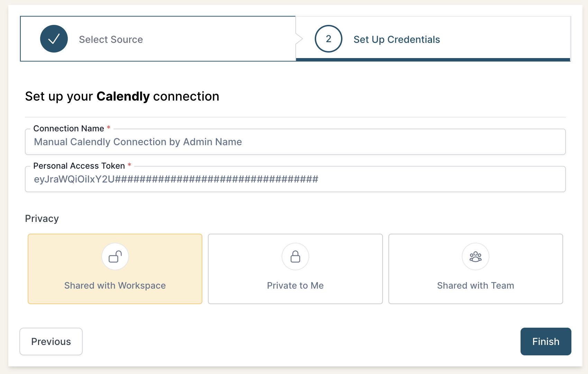
Task: Select the "Shared with Workspace" privacy label
Action: 115,286
